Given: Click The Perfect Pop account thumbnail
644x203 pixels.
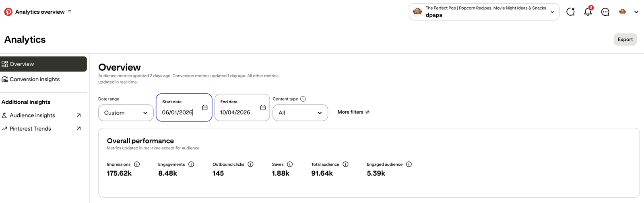Looking at the screenshot, I should [417, 12].
